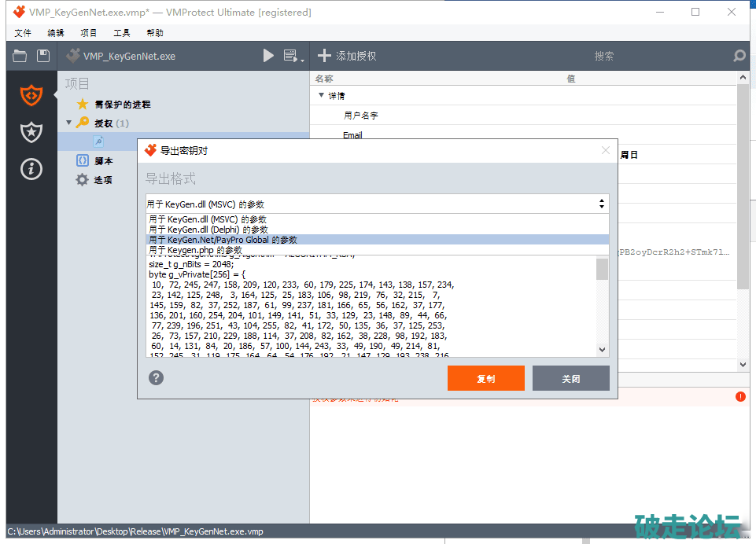Screen dimensions: 756x544
Task: Pick the Keygen.php 的参数 option
Action: coord(195,250)
